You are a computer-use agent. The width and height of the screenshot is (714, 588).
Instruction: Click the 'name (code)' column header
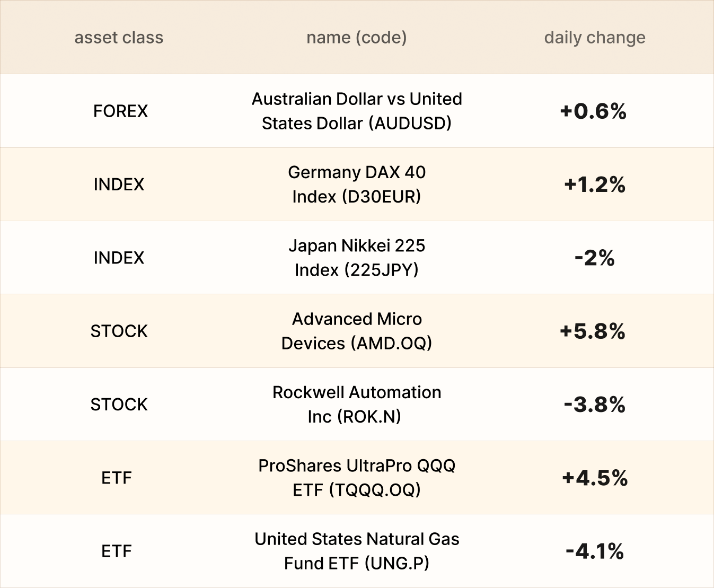(x=356, y=38)
